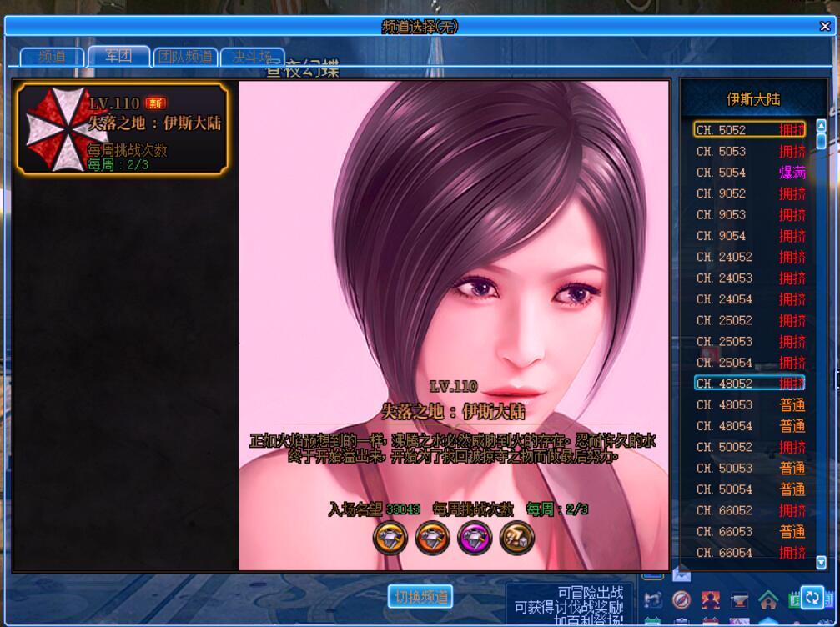840x627 pixels.
Task: Select channel CH. 66053
Action: 749,532
